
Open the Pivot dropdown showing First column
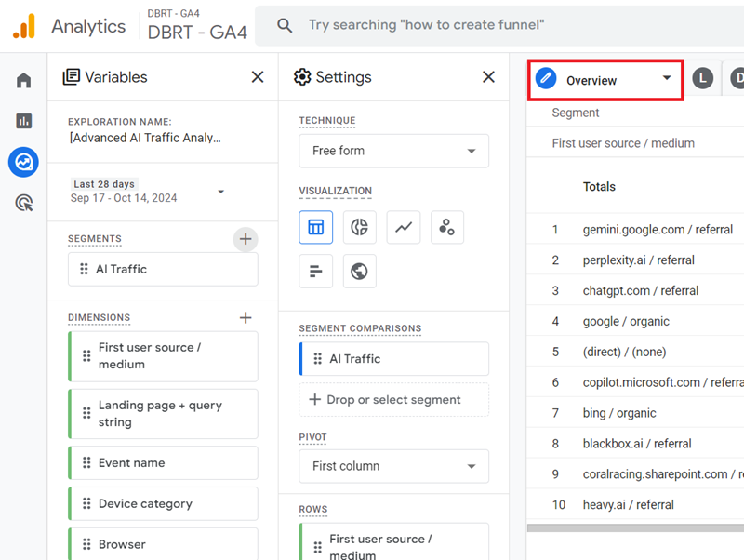coord(393,466)
